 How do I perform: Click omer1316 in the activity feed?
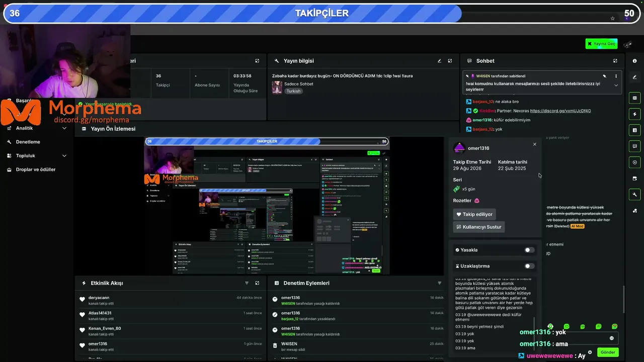click(x=98, y=344)
